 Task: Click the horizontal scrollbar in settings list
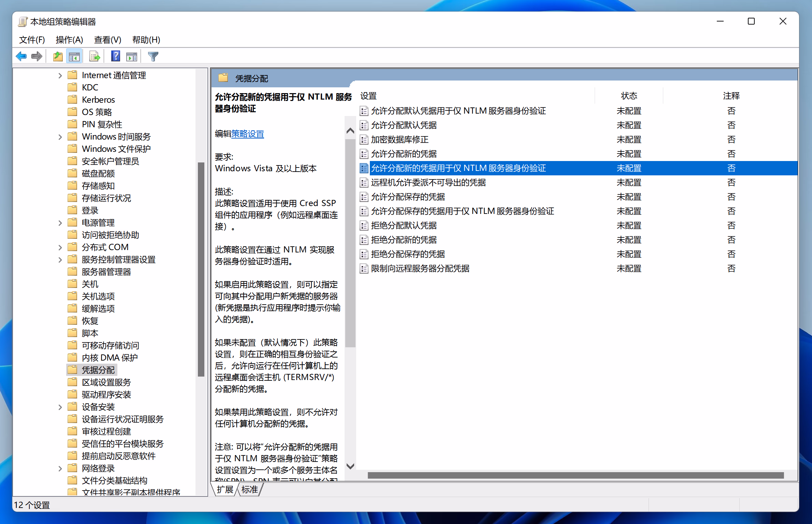(x=575, y=475)
